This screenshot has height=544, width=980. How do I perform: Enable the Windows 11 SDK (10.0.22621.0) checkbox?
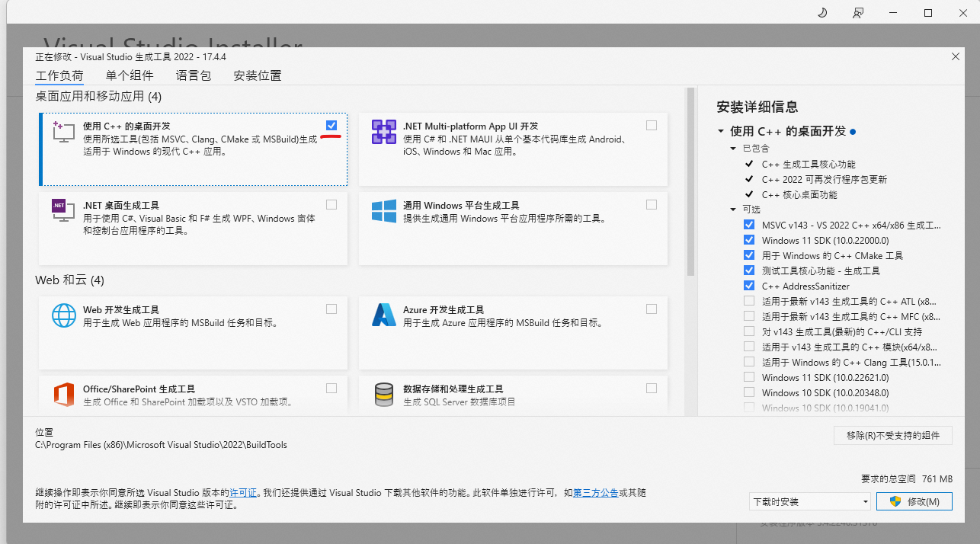click(x=749, y=377)
